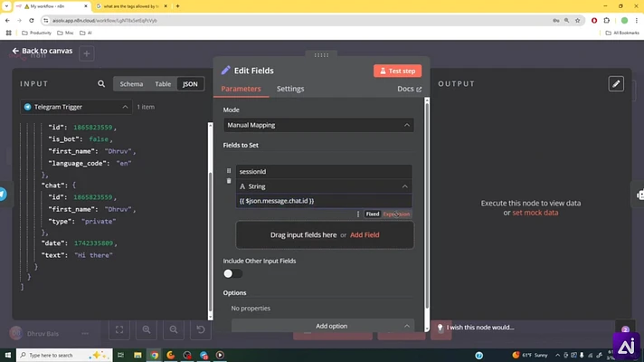Click the drag handle of the sessionId field

229,170
